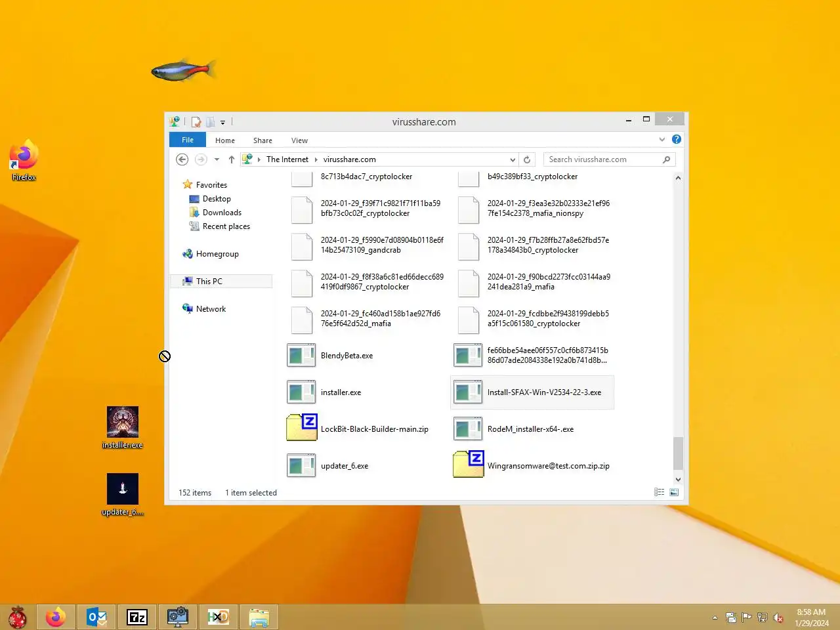Select file ending in 178a34843b0_cryptolocker
840x630 pixels.
pyautogui.click(x=532, y=245)
